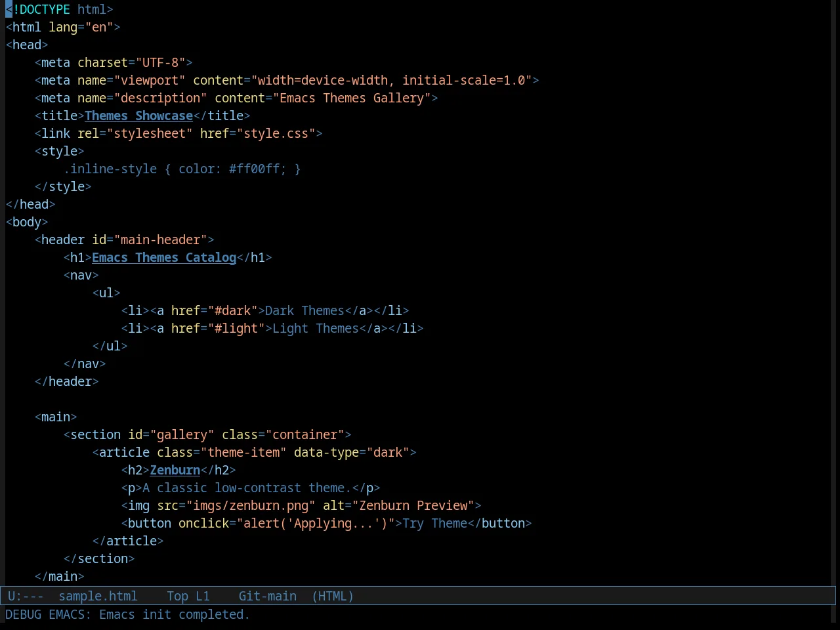Viewport: 840px width, 630px height.
Task: Click the onclick alert('Applying...') value
Action: 316,523
